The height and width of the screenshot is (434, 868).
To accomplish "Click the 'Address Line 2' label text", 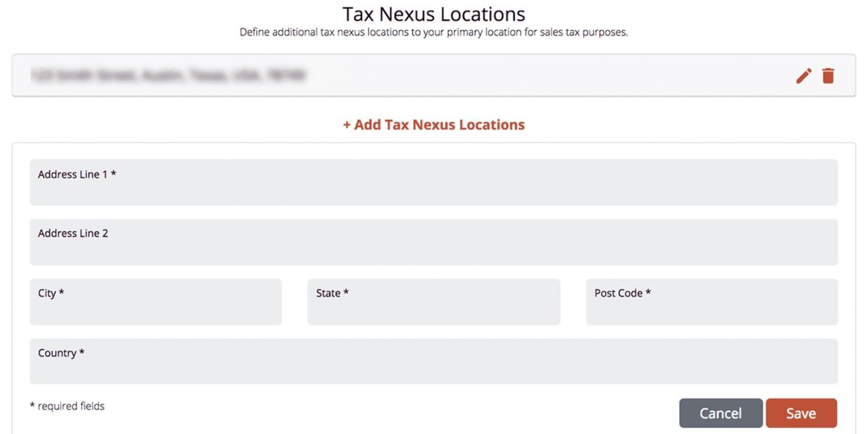I will [73, 234].
